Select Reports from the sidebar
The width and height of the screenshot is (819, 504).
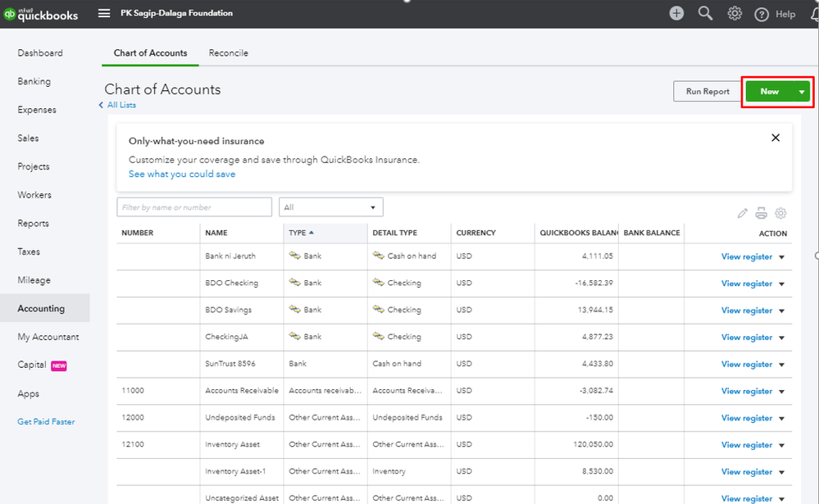tap(33, 223)
